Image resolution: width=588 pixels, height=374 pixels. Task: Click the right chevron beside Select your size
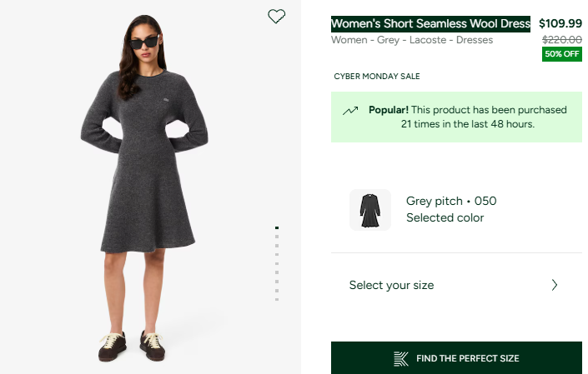(555, 285)
